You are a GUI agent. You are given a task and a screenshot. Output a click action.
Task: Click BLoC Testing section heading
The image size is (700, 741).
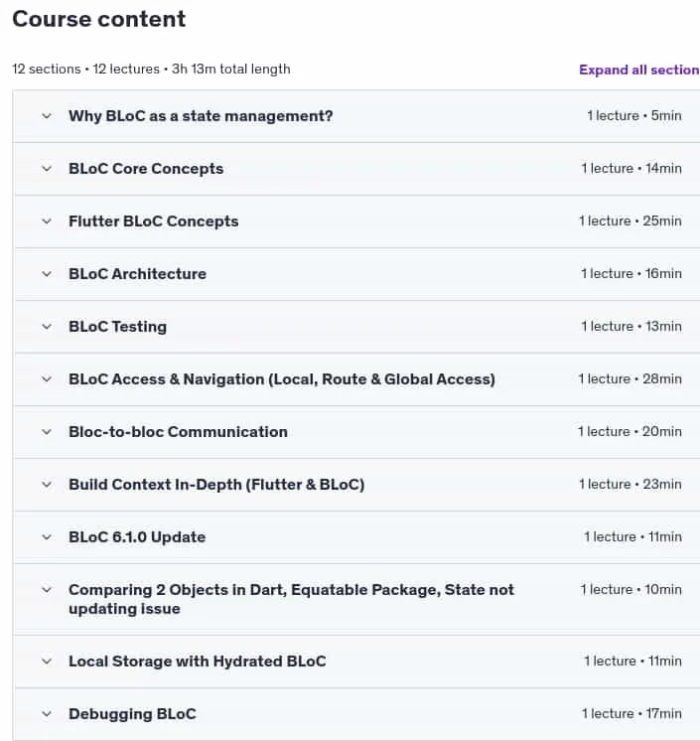(117, 327)
